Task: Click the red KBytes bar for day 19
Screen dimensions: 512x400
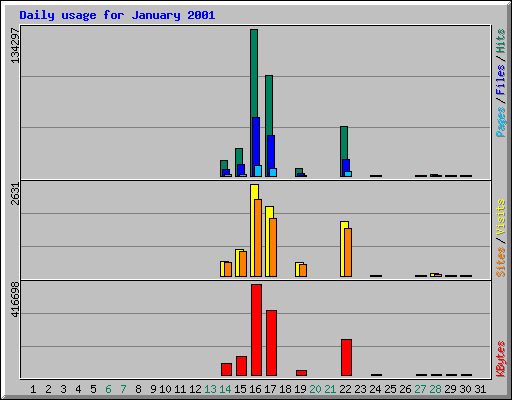Action: pos(302,373)
